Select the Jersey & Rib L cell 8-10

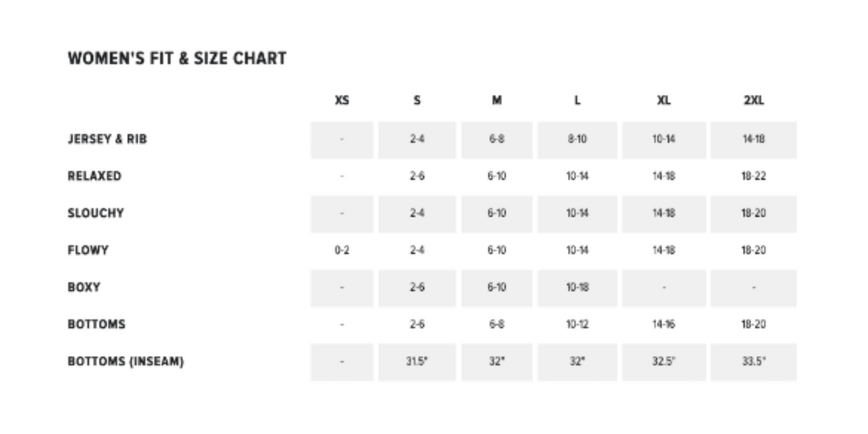(x=577, y=139)
